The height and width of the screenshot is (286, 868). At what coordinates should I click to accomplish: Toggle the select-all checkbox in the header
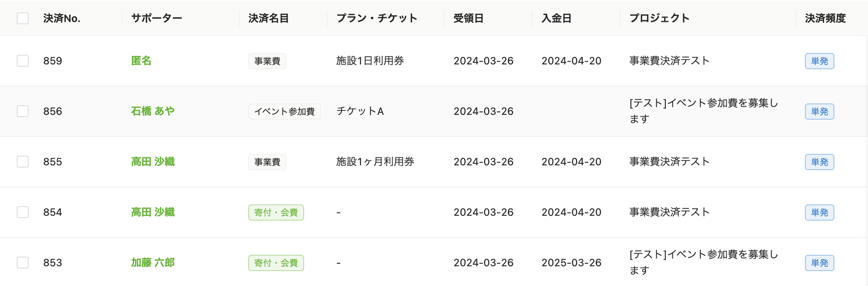coord(23,18)
